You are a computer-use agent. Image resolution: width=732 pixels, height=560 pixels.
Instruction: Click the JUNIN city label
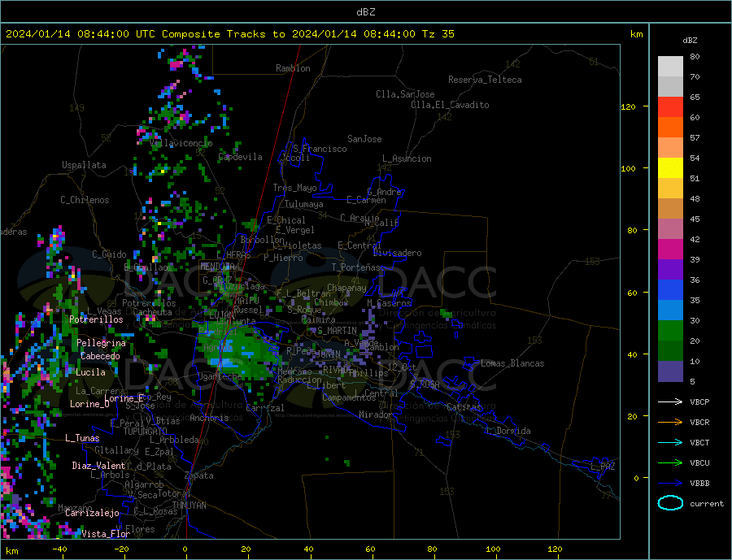(329, 354)
